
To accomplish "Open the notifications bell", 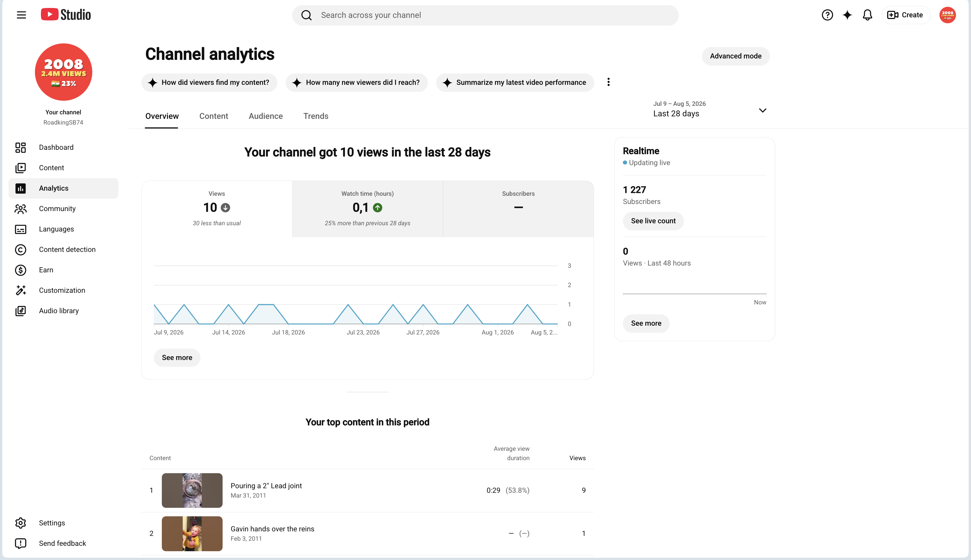I will pos(867,15).
